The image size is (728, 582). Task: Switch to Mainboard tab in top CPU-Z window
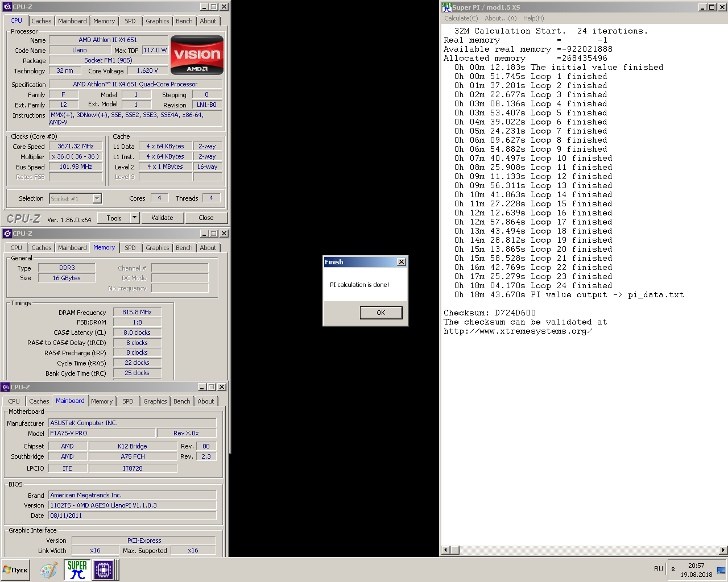coord(73,21)
